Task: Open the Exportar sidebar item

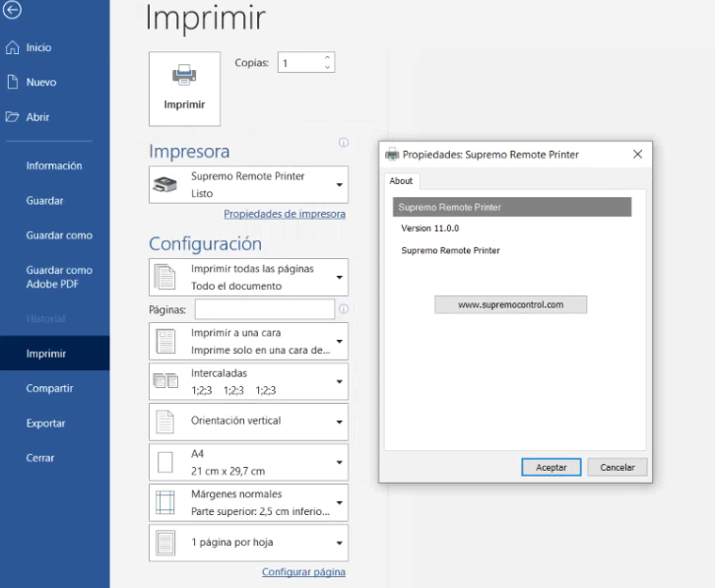Action: pyautogui.click(x=55, y=424)
